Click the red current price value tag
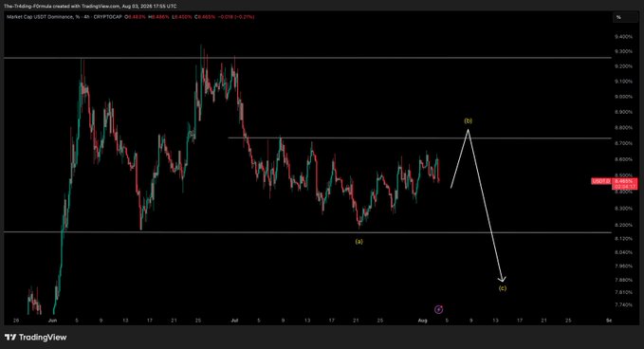 coord(625,184)
